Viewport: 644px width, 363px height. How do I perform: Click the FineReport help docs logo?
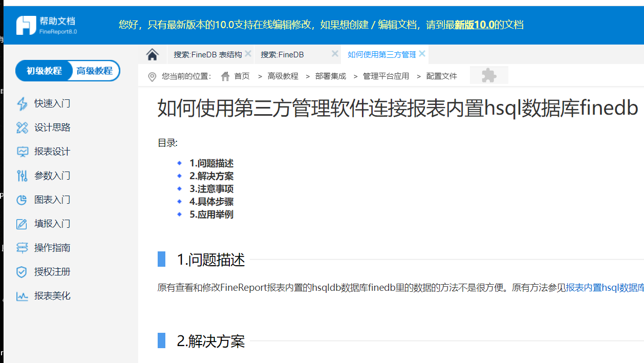[x=47, y=25]
